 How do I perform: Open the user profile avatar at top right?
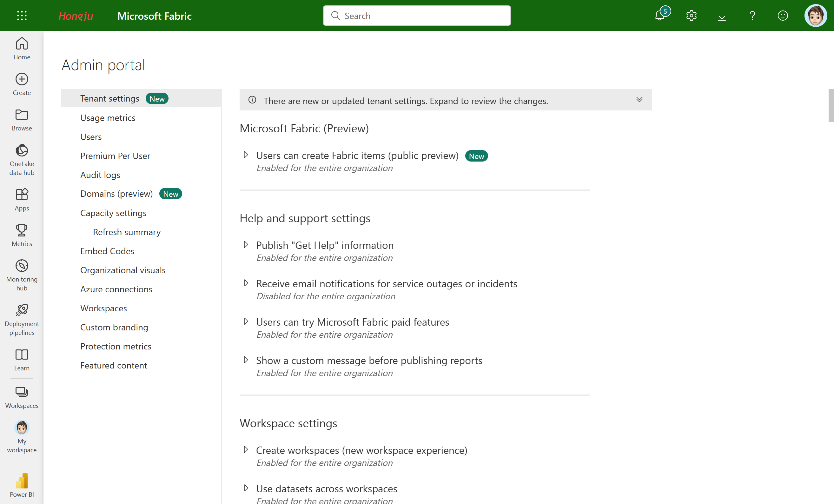coord(815,16)
